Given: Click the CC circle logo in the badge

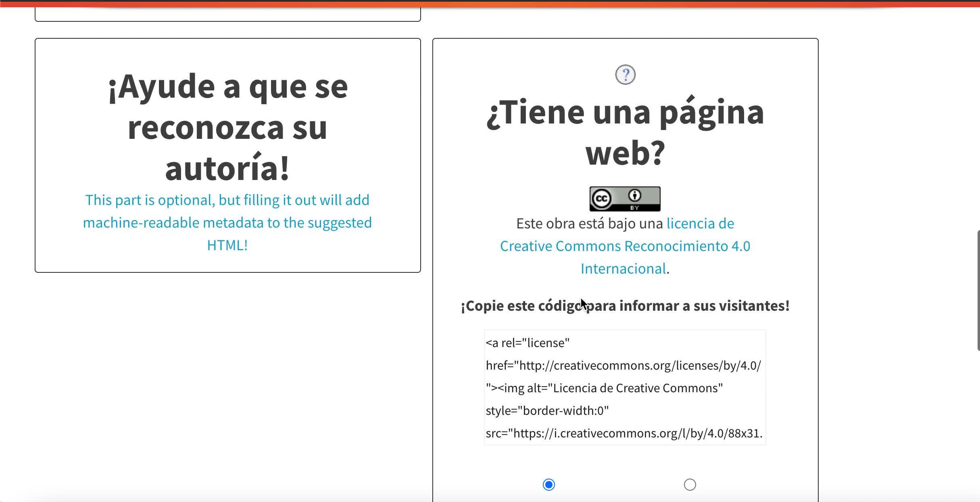Looking at the screenshot, I should (601, 199).
